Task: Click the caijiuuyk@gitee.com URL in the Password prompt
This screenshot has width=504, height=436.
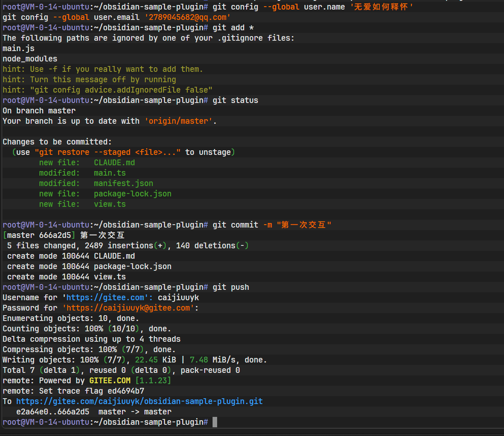Action: tap(128, 308)
